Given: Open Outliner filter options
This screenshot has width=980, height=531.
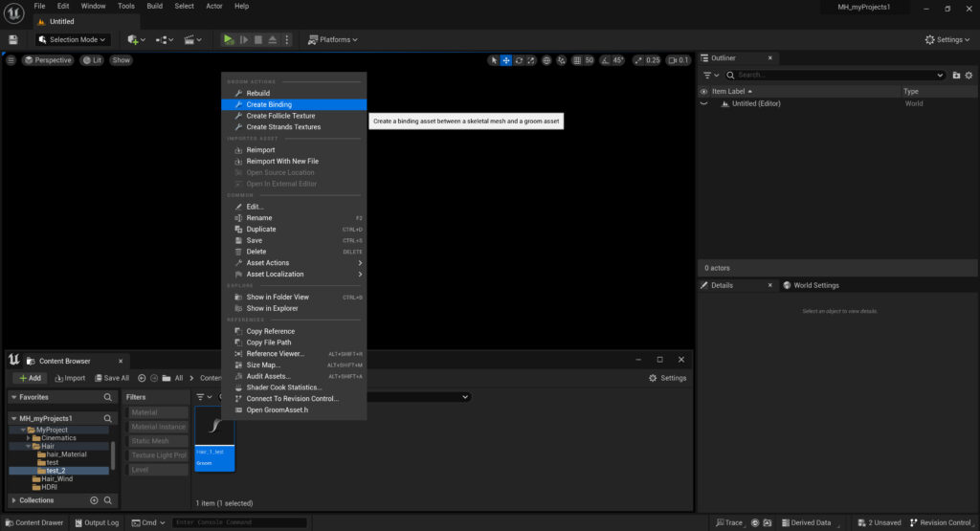Looking at the screenshot, I should 711,75.
